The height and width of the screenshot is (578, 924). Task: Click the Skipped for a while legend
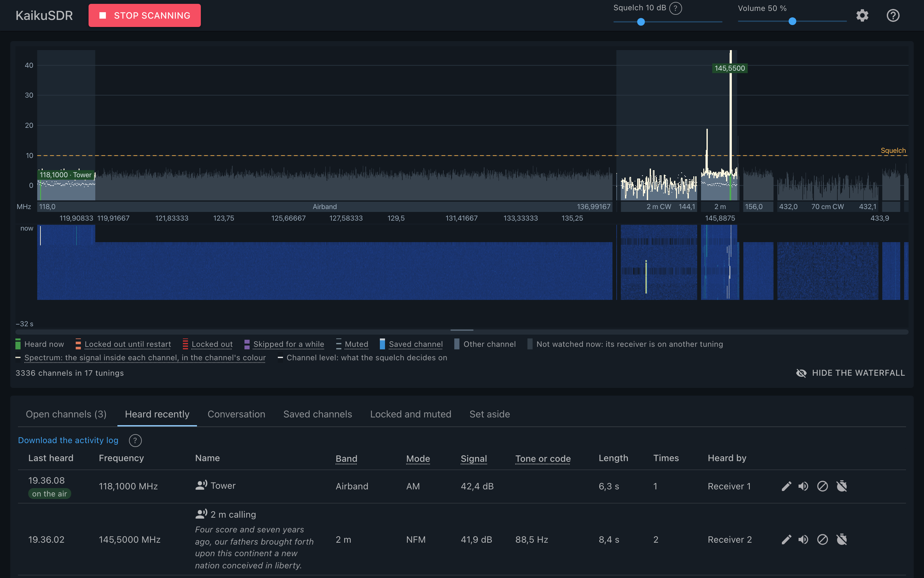(284, 345)
